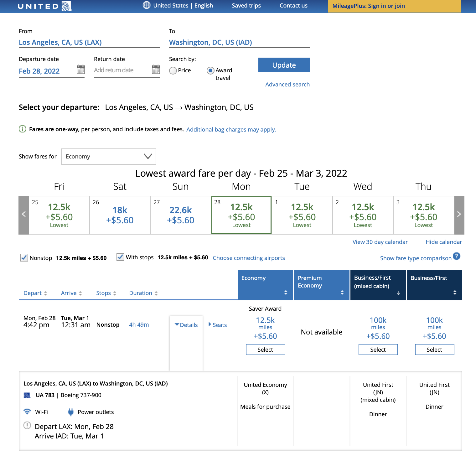Open Additional bag charges may apply link
476x456 pixels.
[231, 129]
